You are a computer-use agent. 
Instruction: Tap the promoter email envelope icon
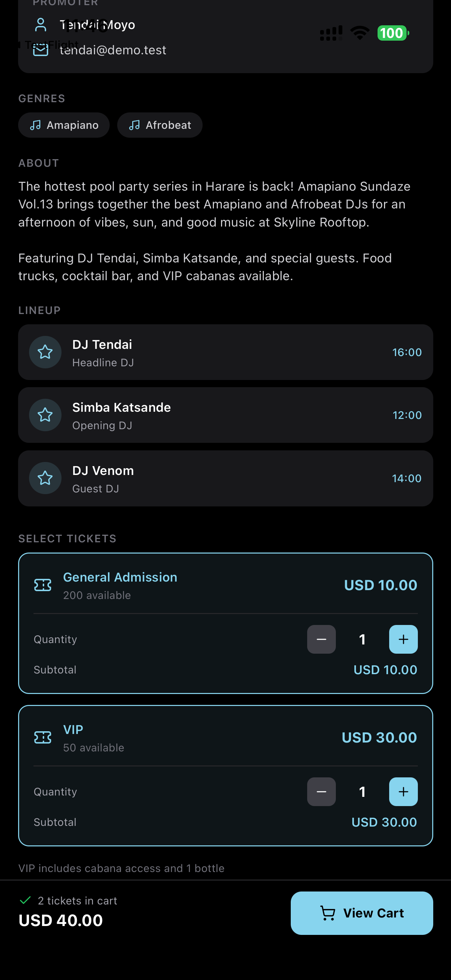41,50
